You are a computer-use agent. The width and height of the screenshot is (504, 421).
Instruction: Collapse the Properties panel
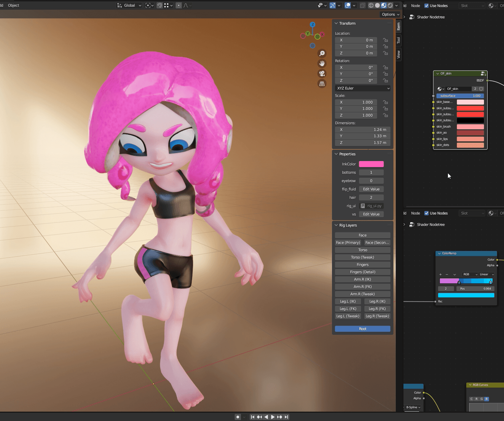tap(336, 154)
